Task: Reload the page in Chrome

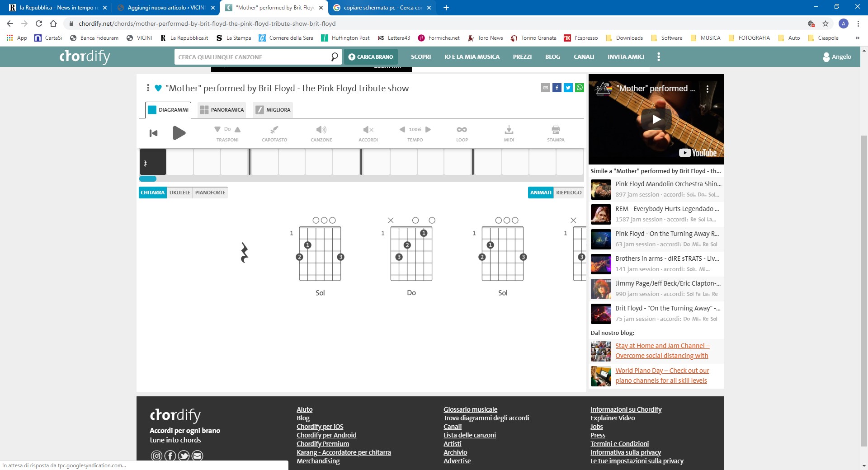Action: tap(39, 23)
